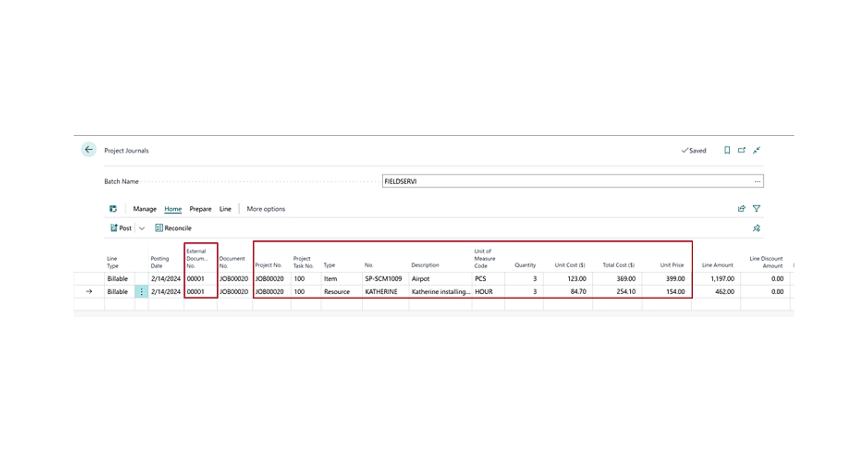Click the 1,197.00 line amount cell
This screenshot has height=452, width=868.
click(x=716, y=279)
